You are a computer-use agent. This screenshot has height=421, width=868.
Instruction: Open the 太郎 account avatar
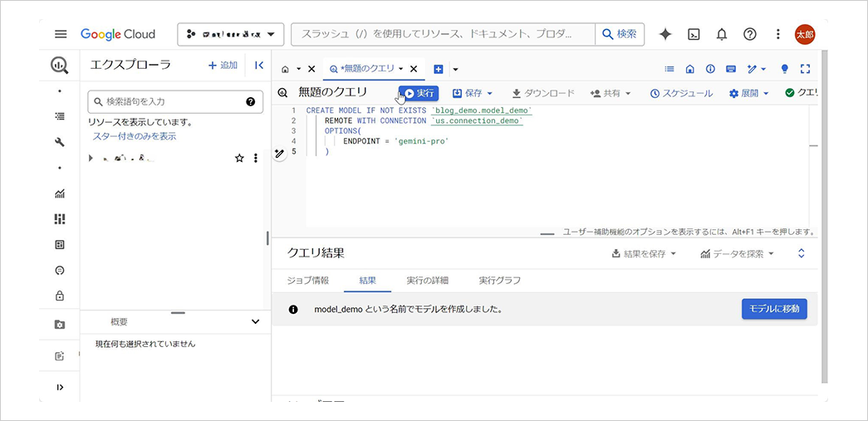(804, 34)
